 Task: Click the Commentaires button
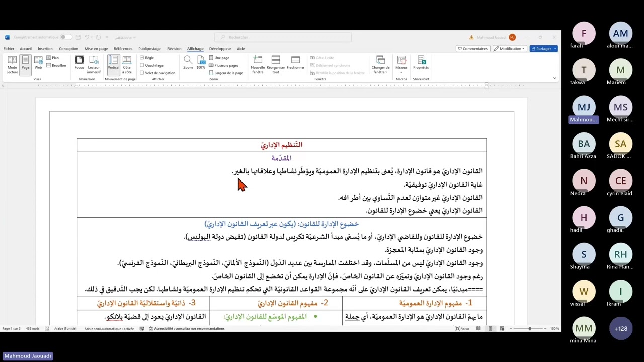473,49
